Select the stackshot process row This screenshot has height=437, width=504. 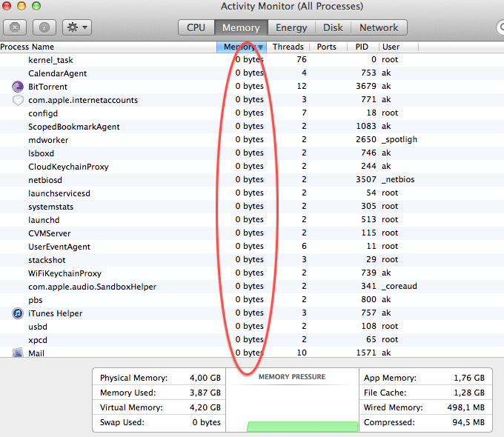click(252, 260)
